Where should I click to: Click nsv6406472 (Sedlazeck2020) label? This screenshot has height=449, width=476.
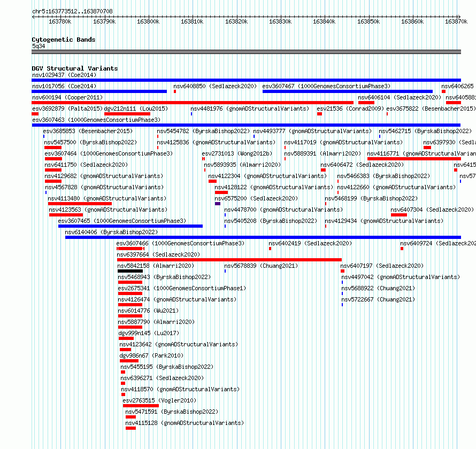click(x=362, y=165)
